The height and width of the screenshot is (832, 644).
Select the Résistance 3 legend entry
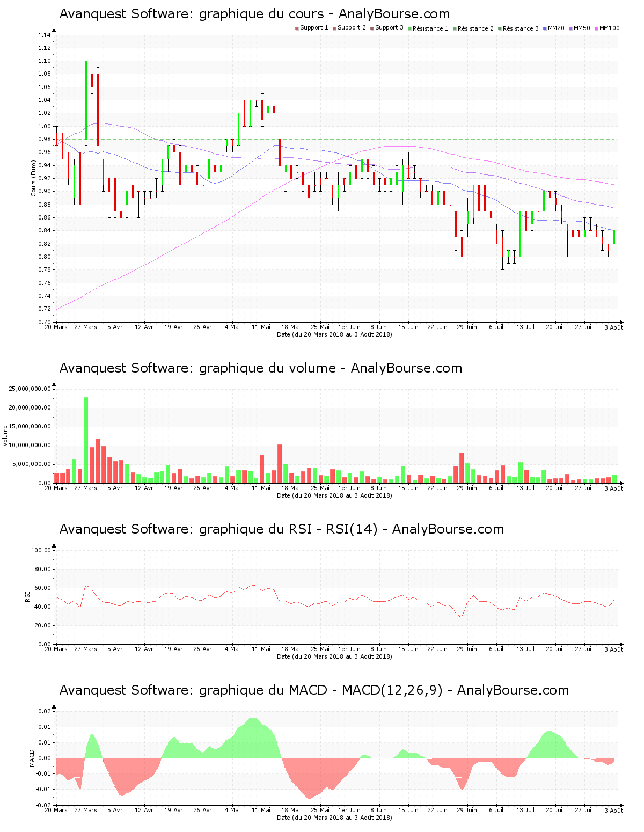point(518,28)
